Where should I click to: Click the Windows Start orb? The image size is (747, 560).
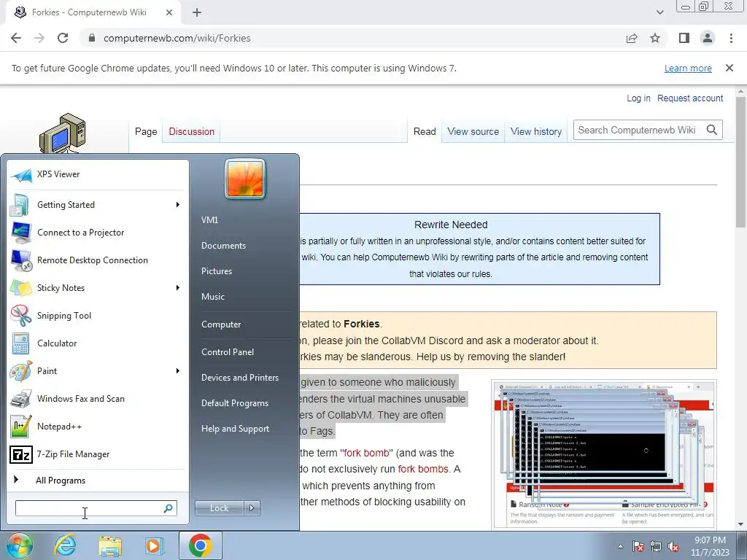coord(19,545)
